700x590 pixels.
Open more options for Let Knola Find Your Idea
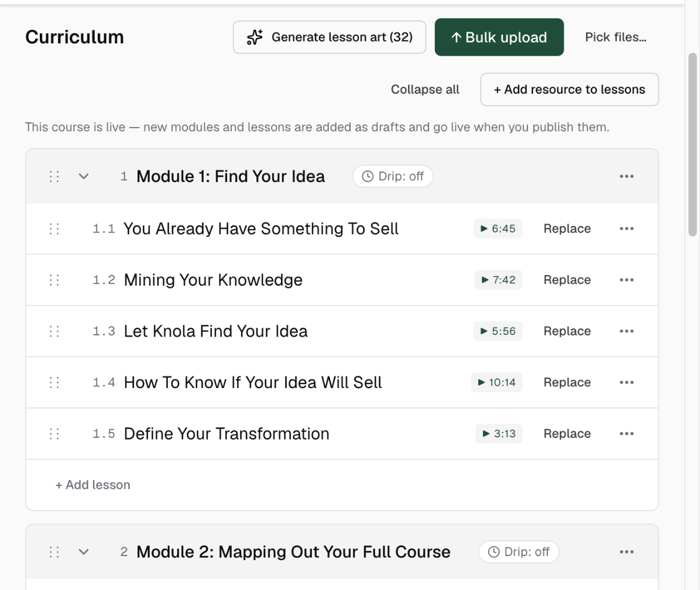626,331
